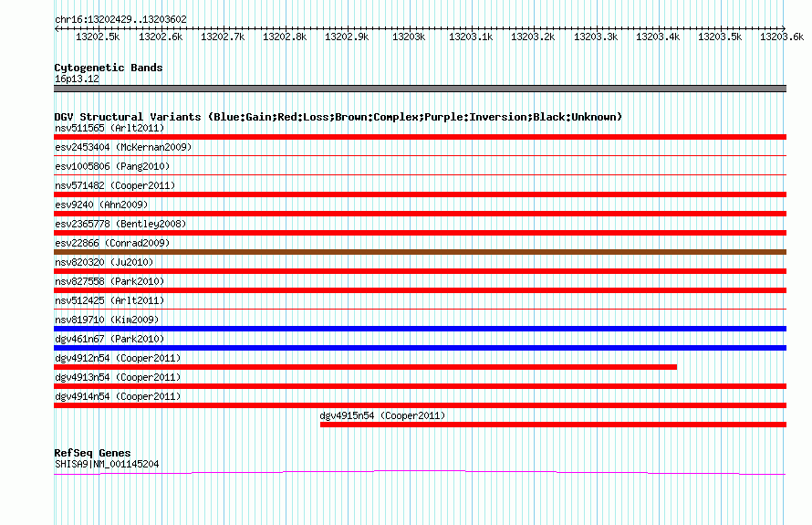Click the nsv571482 (Cooper2011) label
This screenshot has width=812, height=525.
115,185
